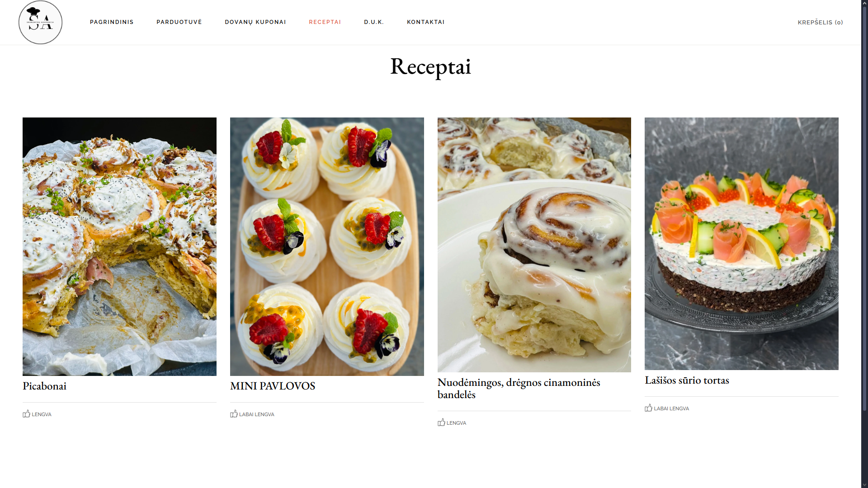
Task: Click the mini pavlovas photo
Action: pyautogui.click(x=327, y=247)
